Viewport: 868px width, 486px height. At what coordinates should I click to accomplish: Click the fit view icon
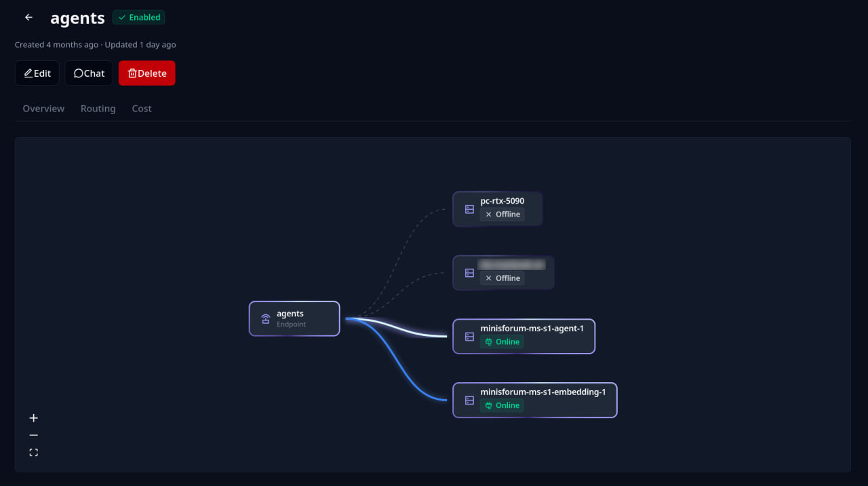pos(34,452)
